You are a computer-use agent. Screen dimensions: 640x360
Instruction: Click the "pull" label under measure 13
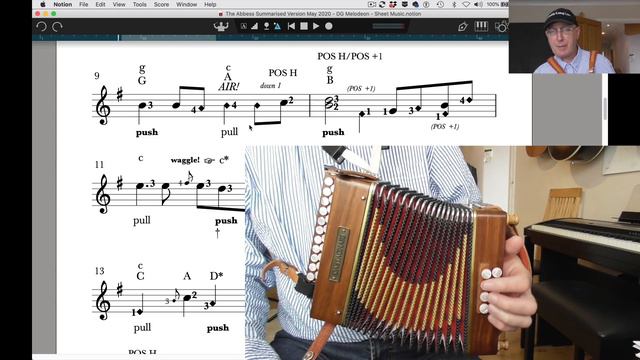click(142, 328)
